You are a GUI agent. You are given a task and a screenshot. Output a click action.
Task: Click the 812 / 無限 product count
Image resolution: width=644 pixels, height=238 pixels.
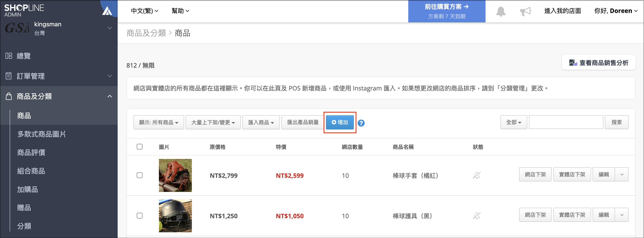click(x=140, y=65)
